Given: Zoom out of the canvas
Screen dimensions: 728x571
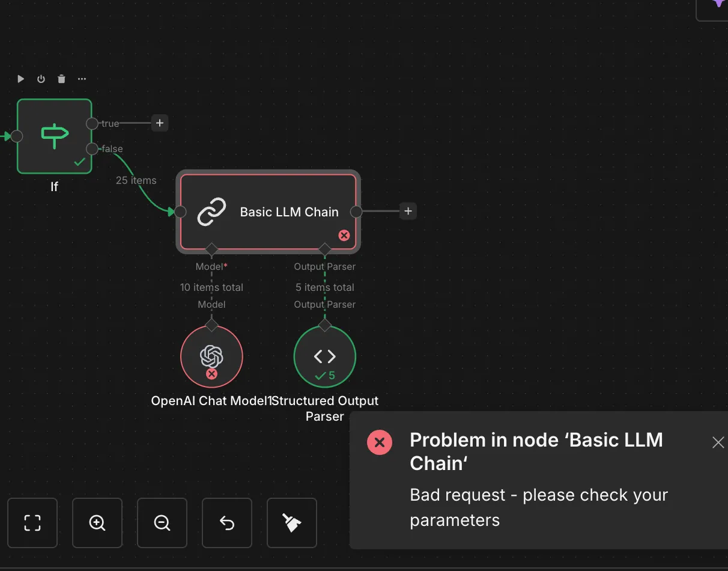Looking at the screenshot, I should (x=162, y=523).
